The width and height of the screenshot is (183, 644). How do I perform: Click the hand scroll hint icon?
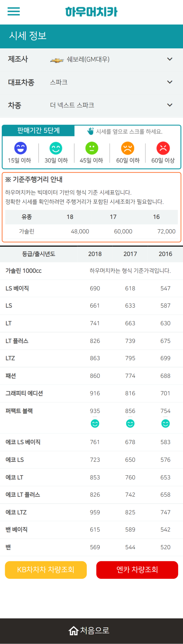click(x=90, y=131)
